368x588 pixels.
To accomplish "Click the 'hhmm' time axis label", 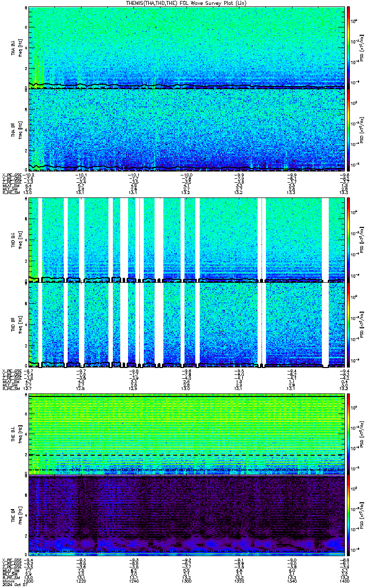I will point(7,580).
